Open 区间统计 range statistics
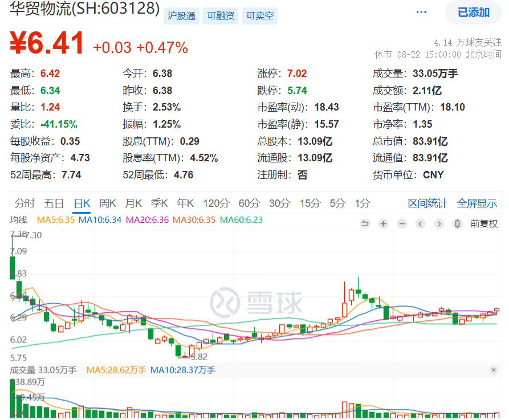 click(427, 203)
